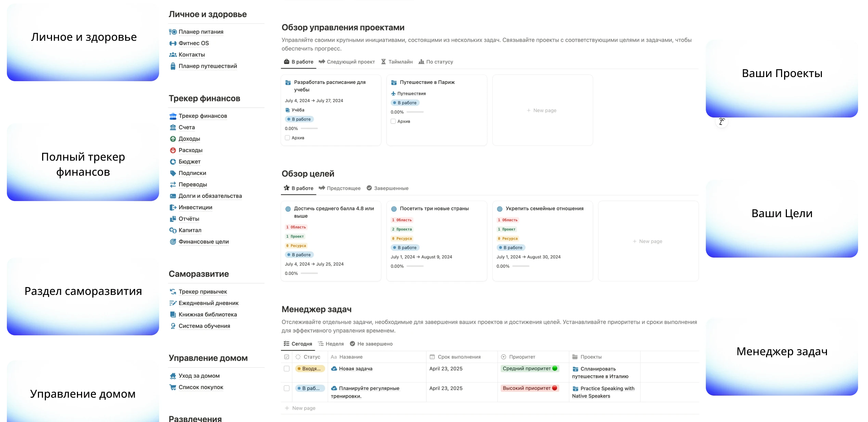This screenshot has height=422, width=868.
Task: Click the luggage icon by Планер путешествий
Action: pos(173,66)
